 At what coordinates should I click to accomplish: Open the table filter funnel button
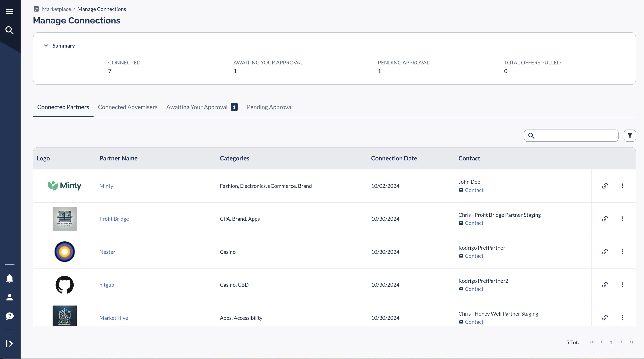pyautogui.click(x=630, y=136)
